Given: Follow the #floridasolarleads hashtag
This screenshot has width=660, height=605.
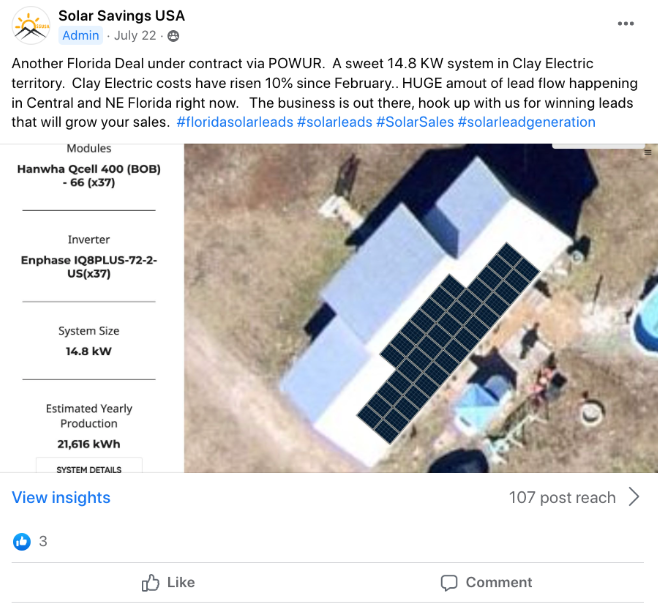Looking at the screenshot, I should [x=235, y=122].
